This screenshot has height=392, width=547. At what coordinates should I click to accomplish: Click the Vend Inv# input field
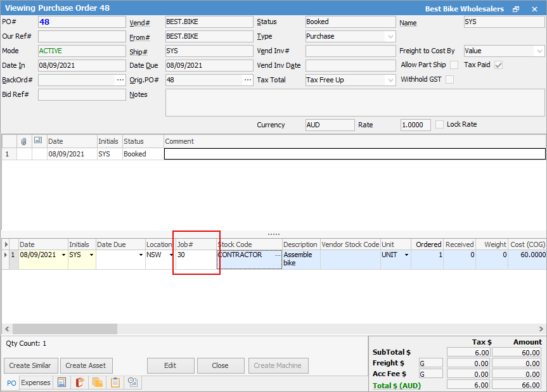tap(351, 51)
